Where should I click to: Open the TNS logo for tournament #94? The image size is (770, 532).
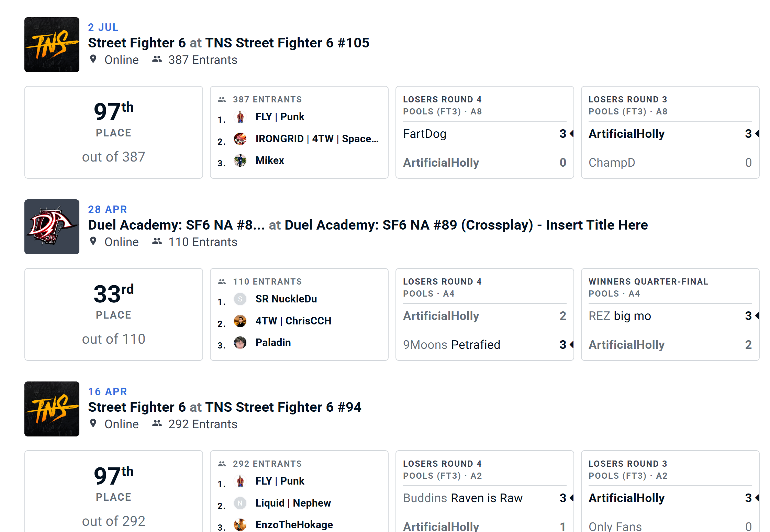pyautogui.click(x=52, y=409)
